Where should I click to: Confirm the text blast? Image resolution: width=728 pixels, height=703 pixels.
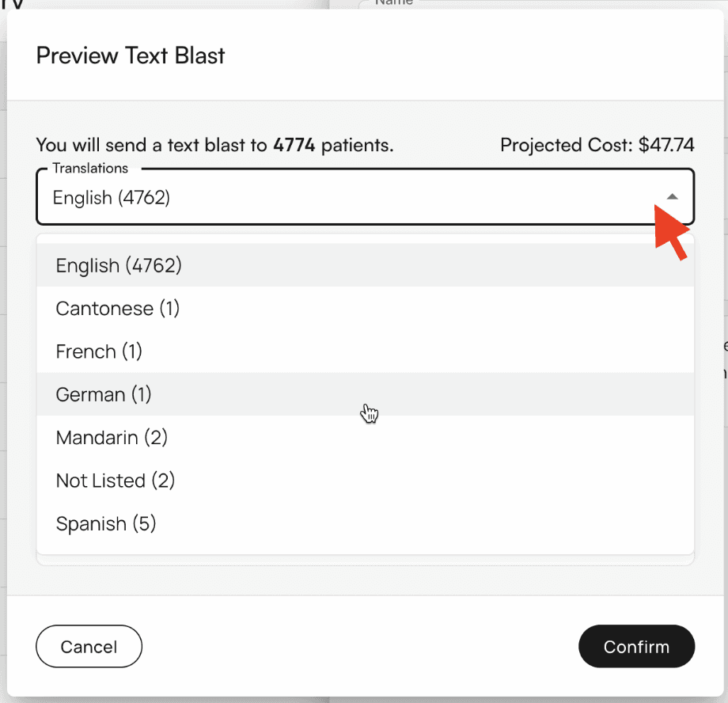coord(636,647)
